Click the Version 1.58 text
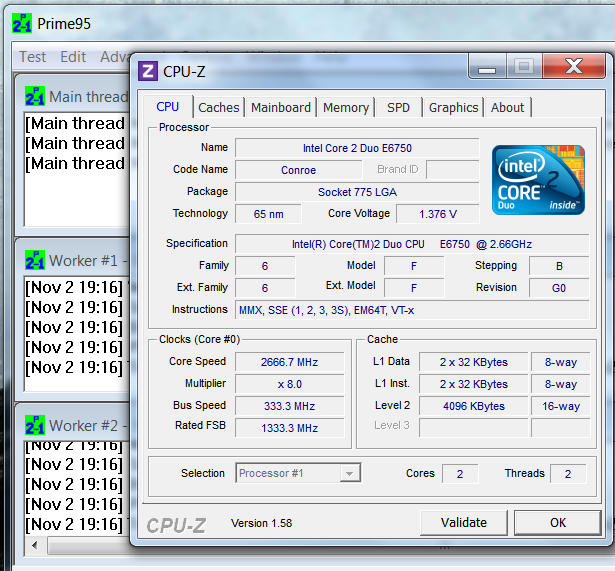 [261, 523]
